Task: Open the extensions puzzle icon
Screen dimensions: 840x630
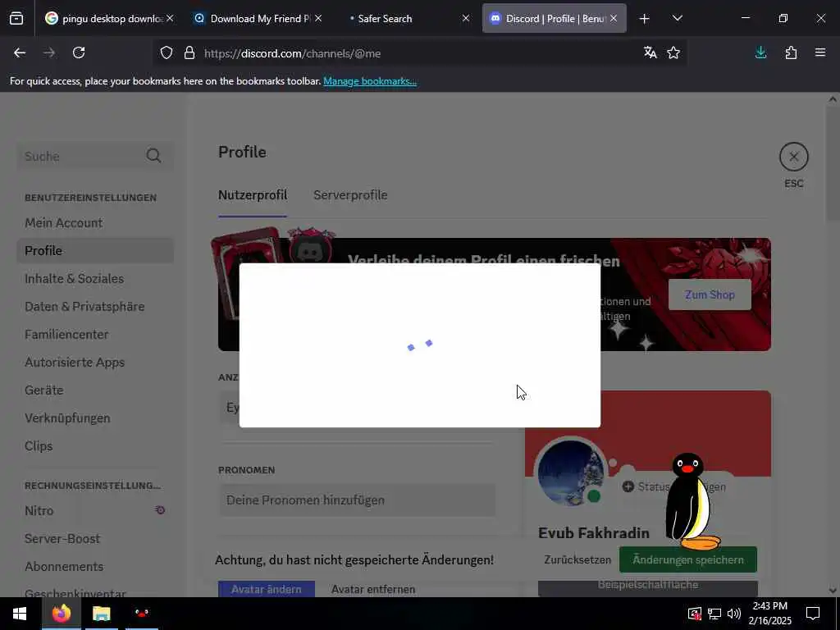Action: [791, 52]
